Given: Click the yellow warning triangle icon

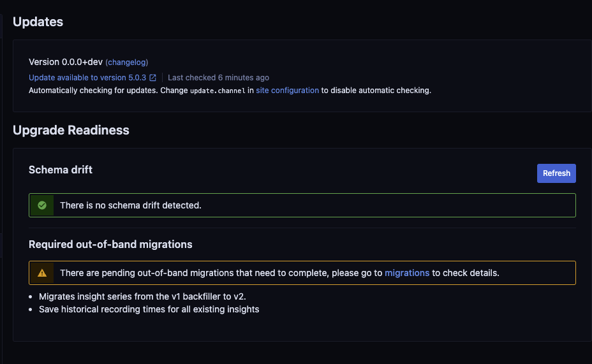Looking at the screenshot, I should (x=42, y=273).
